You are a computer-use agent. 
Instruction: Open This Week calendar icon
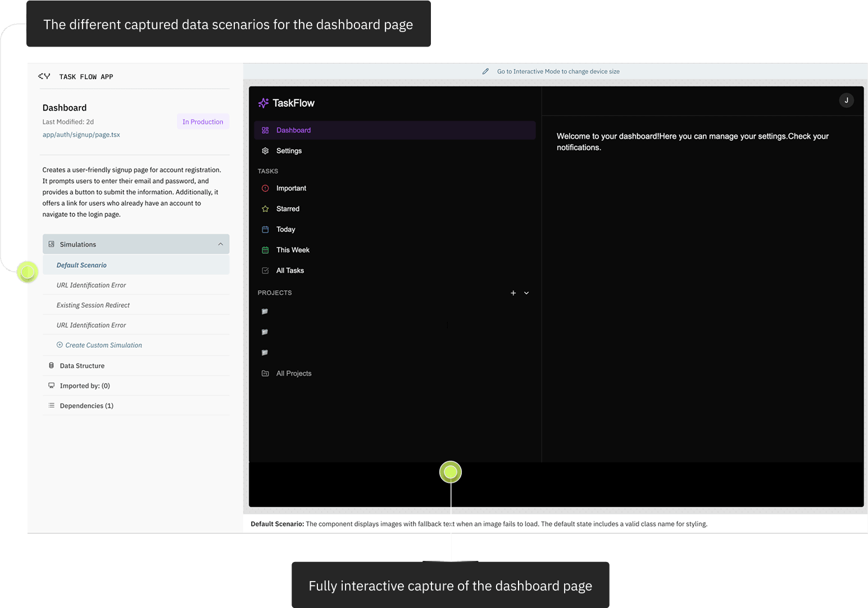pos(265,250)
